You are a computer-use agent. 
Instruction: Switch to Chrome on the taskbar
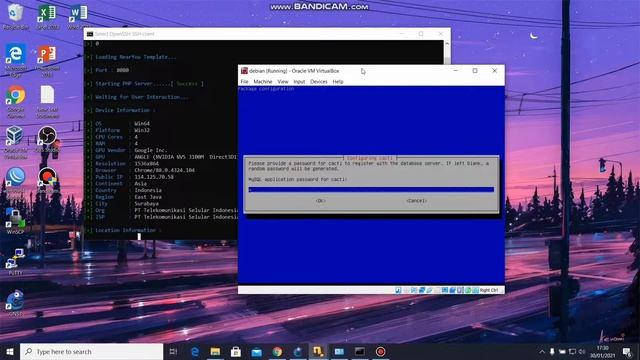[x=277, y=351]
